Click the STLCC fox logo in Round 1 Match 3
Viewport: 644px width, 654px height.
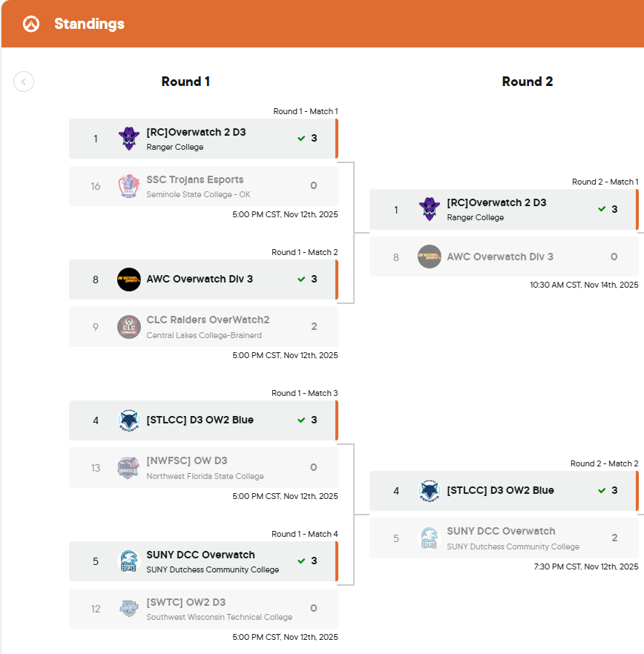[x=129, y=420]
